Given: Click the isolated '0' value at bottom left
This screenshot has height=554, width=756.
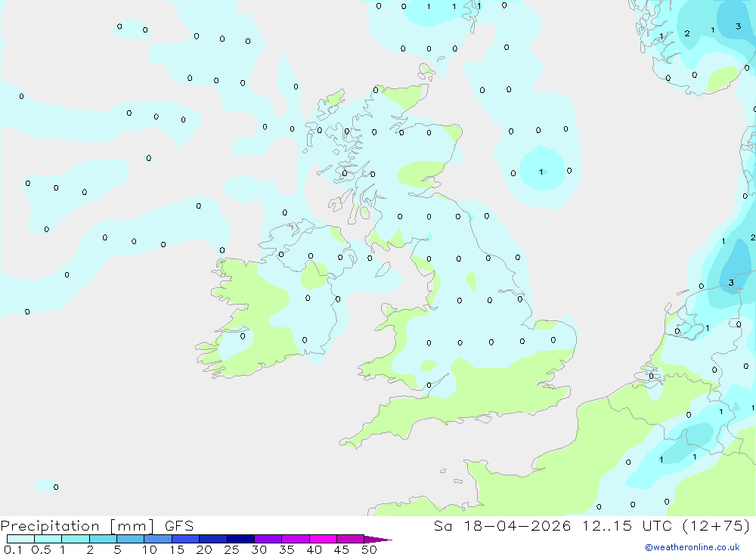Looking at the screenshot, I should (x=56, y=487).
